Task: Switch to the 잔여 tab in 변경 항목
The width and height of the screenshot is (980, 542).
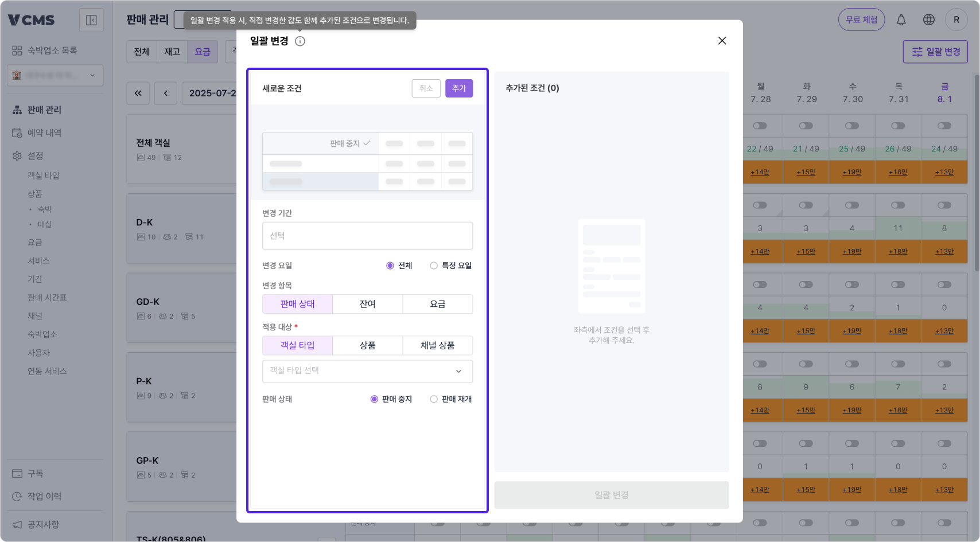Action: point(367,304)
